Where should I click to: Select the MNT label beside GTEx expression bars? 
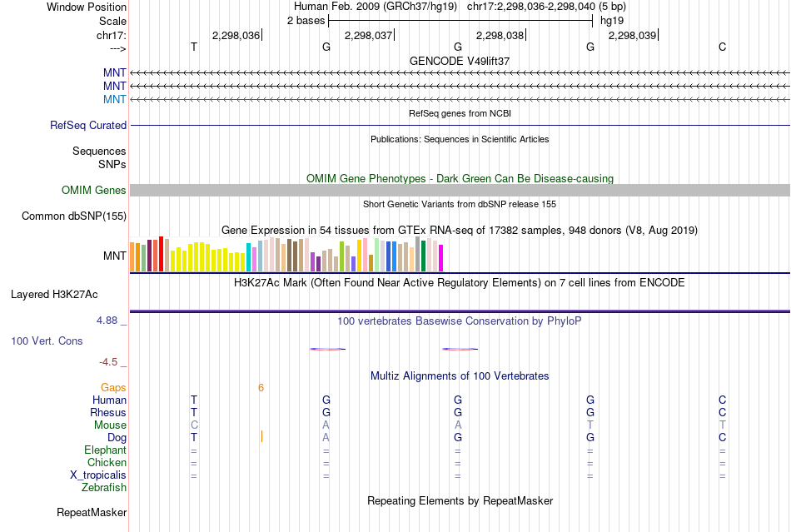[x=115, y=256]
